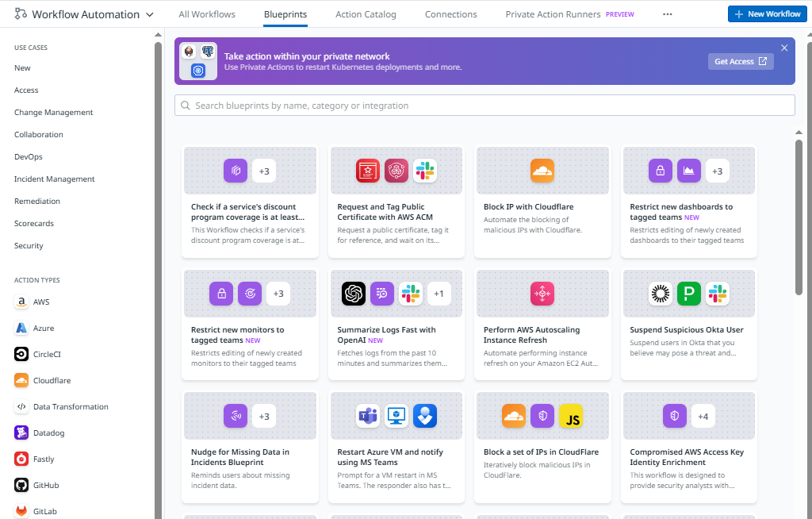Click the New Workflow button
Screen dimensions: 812x519
point(767,14)
